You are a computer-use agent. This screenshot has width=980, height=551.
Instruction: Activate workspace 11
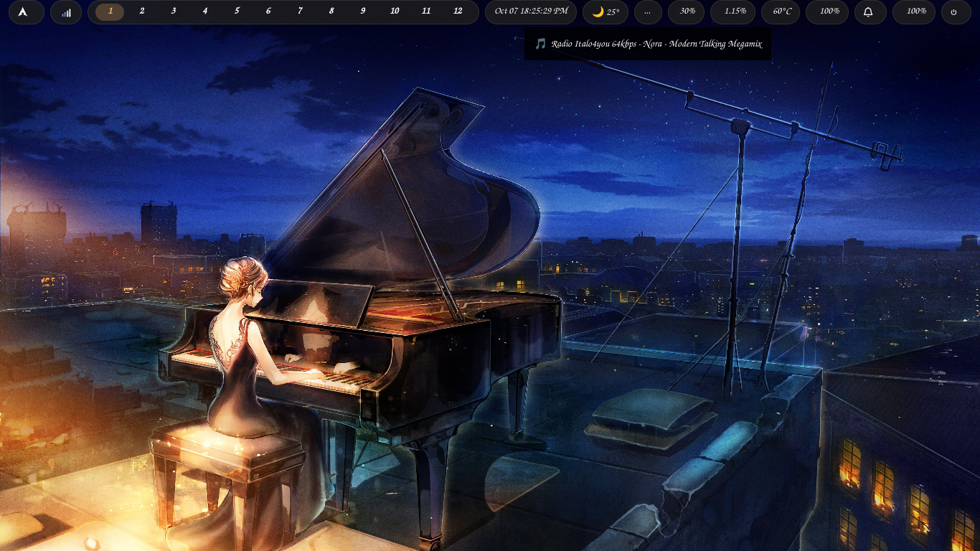coord(426,11)
